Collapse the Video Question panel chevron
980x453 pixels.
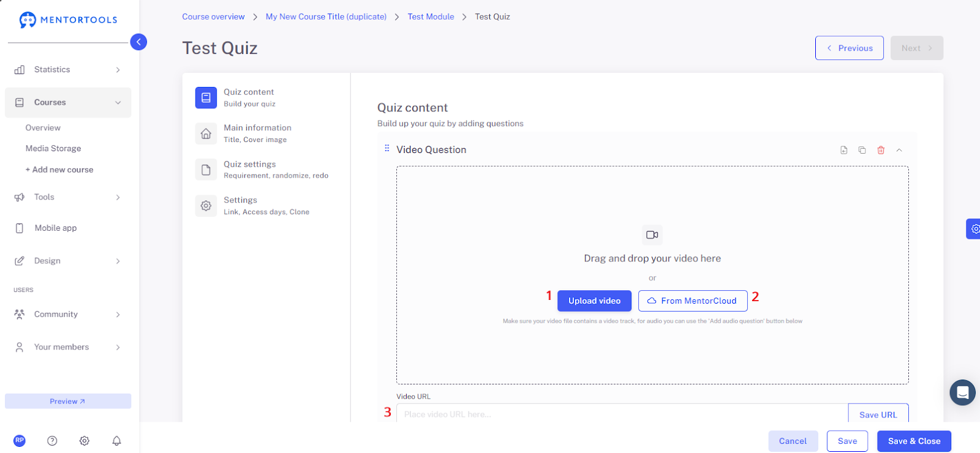[899, 150]
